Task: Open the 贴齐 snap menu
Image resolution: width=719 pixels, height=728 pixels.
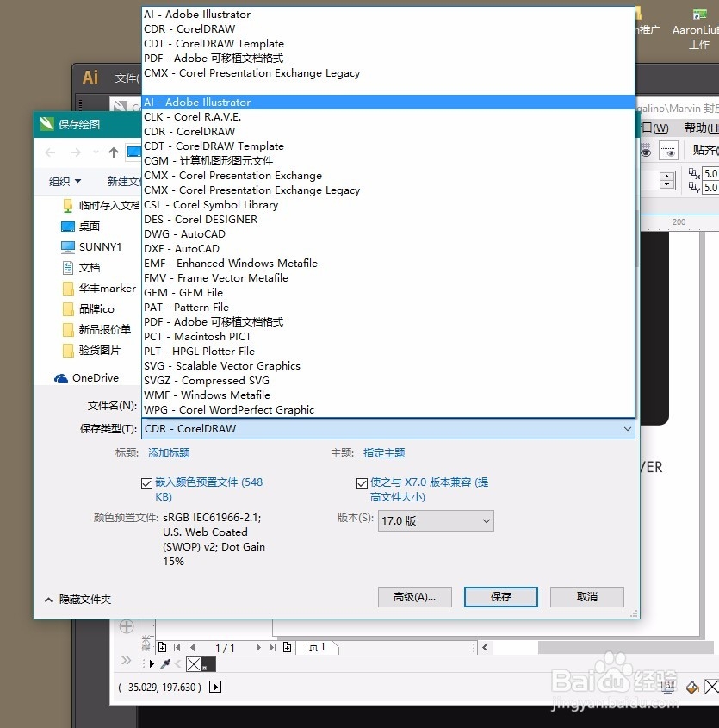Action: tap(705, 150)
